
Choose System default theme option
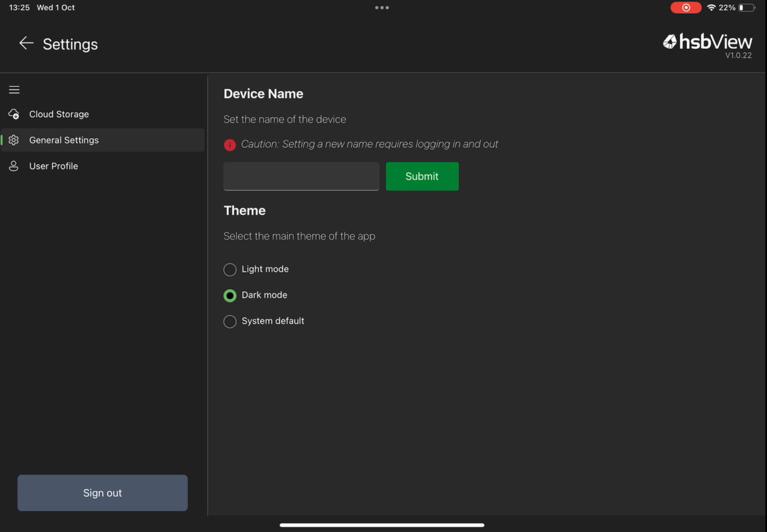pyautogui.click(x=230, y=321)
